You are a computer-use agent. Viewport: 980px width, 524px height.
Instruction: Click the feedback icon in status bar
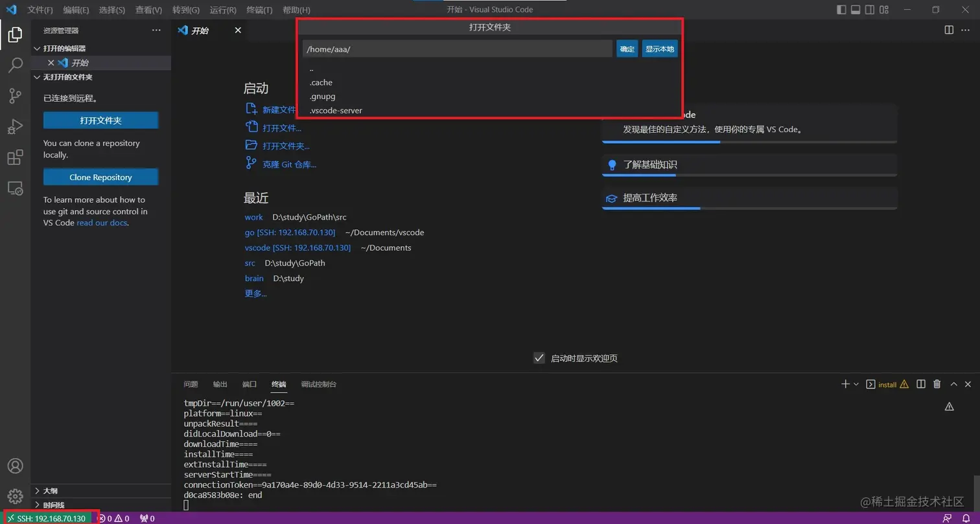click(x=947, y=518)
